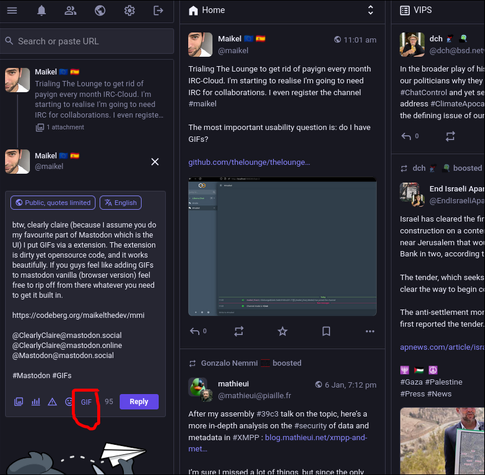Click the #News hashtag
Viewport: 485px width, 475px height.
point(439,394)
